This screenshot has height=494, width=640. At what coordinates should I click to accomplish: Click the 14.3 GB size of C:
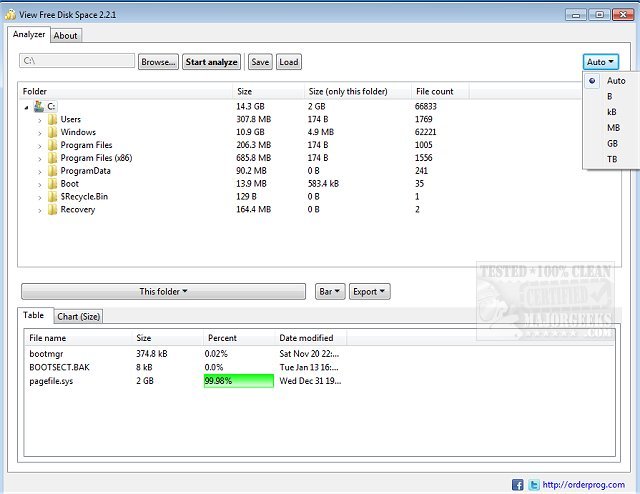250,107
